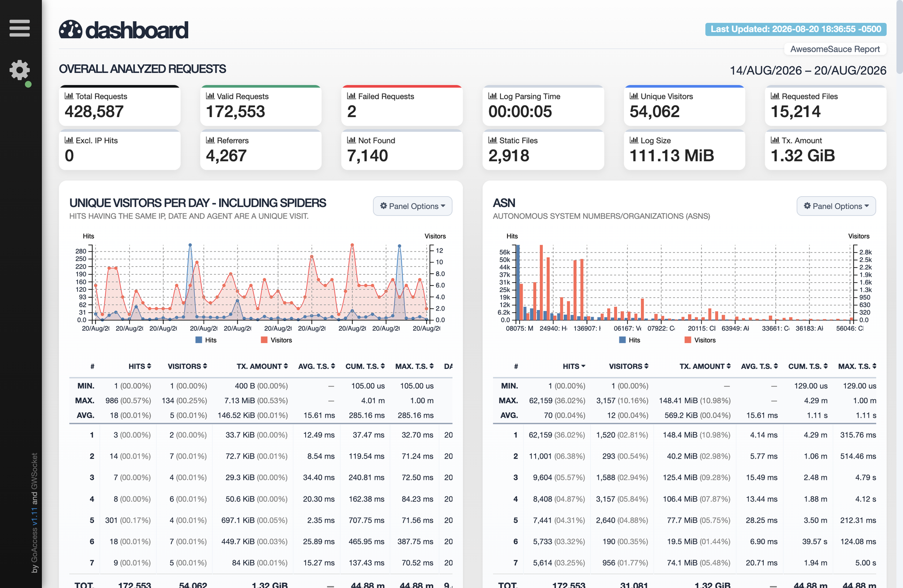Click the Static Files value 2,918
This screenshot has height=588, width=903.
(509, 156)
